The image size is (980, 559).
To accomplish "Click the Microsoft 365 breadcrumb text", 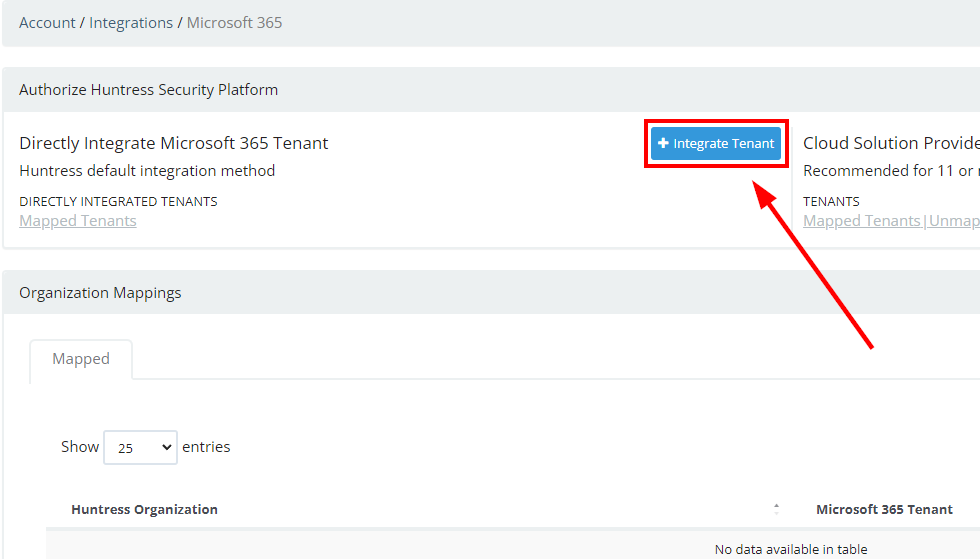I will [234, 23].
